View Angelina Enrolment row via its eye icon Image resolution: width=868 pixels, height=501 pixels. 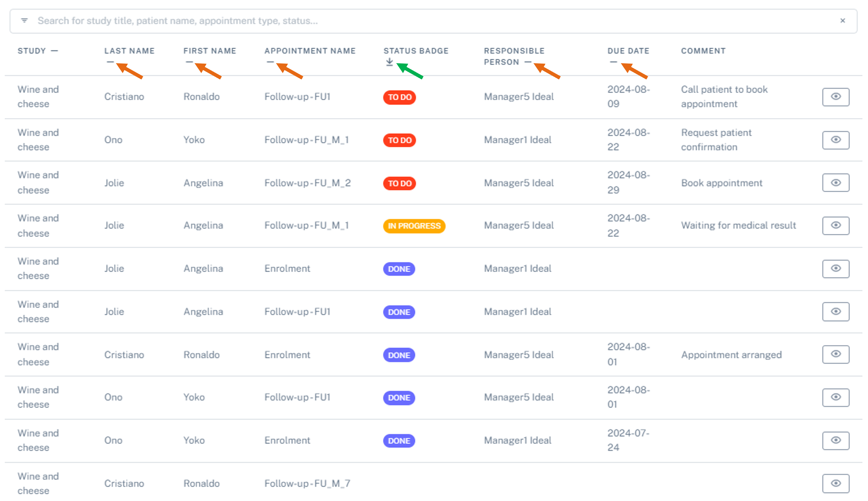tap(836, 268)
